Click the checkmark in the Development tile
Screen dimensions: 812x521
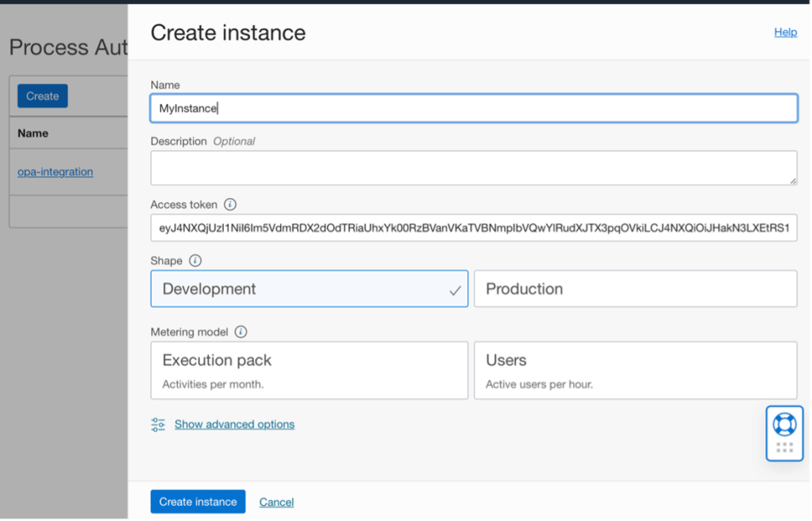pyautogui.click(x=455, y=290)
